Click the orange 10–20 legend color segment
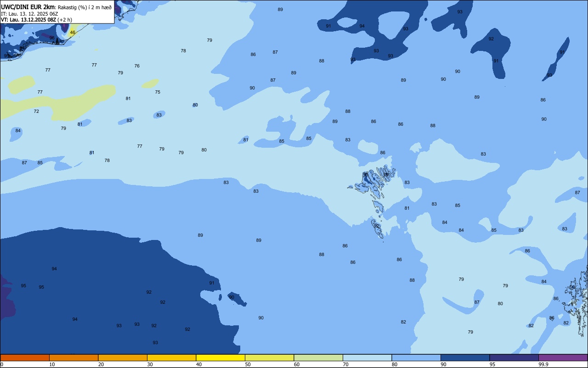Viewport: 588px width, 368px height. pyautogui.click(x=73, y=357)
